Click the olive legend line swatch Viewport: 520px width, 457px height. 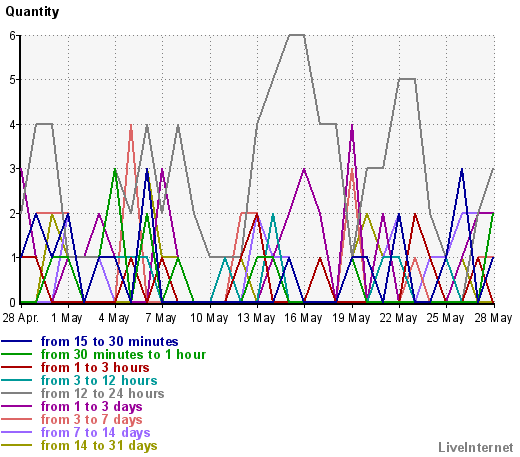(16, 445)
